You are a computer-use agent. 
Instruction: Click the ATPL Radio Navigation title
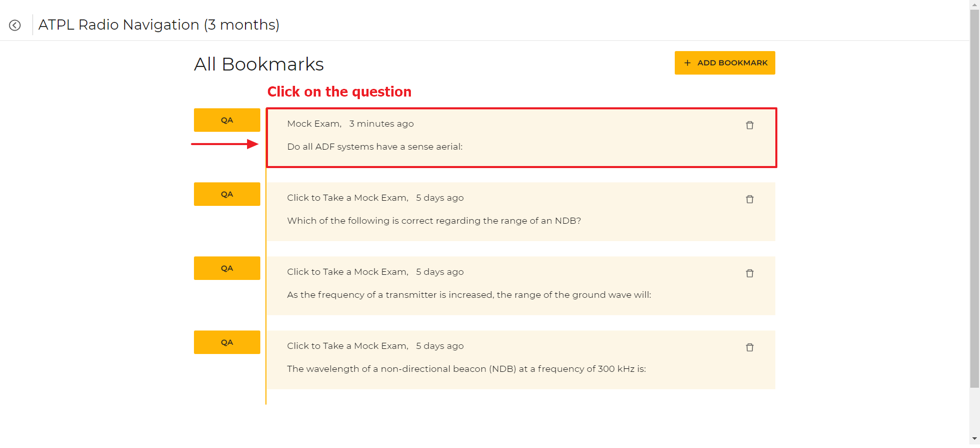click(159, 25)
